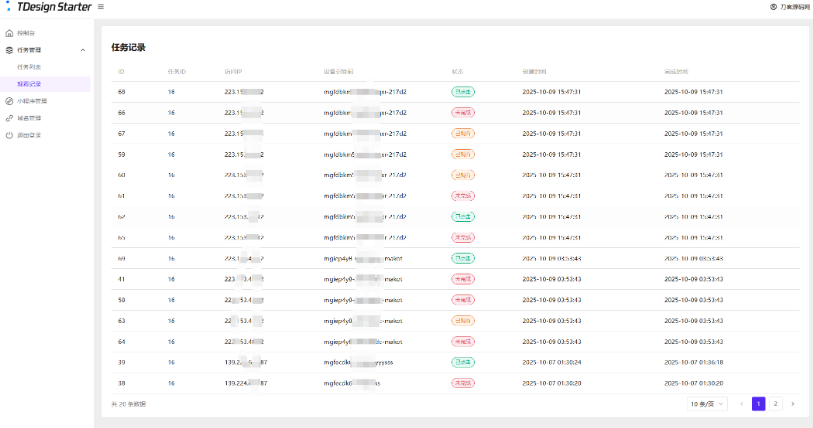Select the highlighted 任务记录 sidebar item
This screenshot has width=813, height=428.
(x=29, y=84)
